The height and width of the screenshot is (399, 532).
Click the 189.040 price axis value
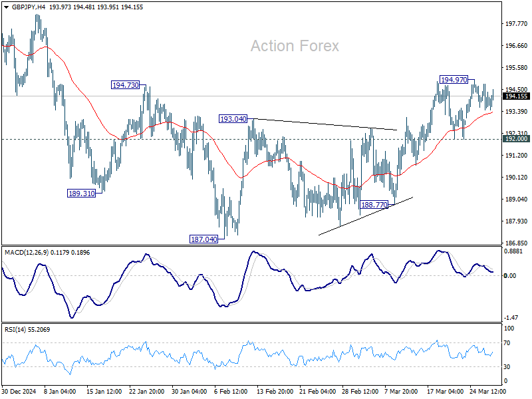pos(517,199)
